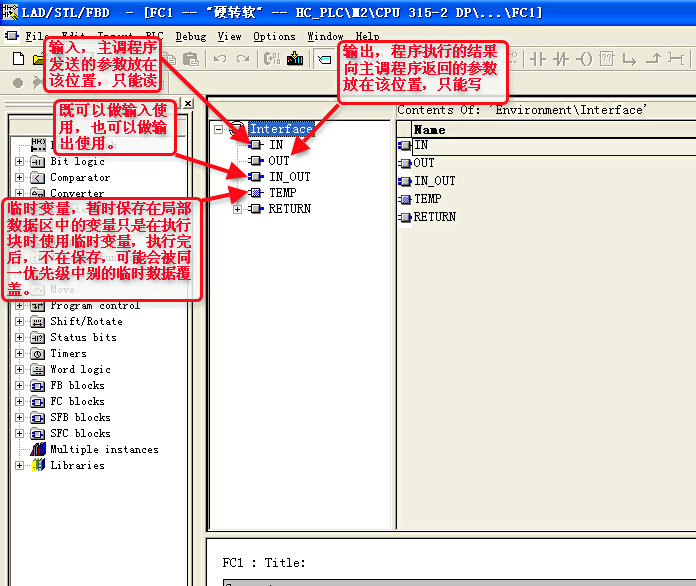The image size is (696, 586).
Task: Select OUT under the Interface tree
Action: pyautogui.click(x=279, y=161)
